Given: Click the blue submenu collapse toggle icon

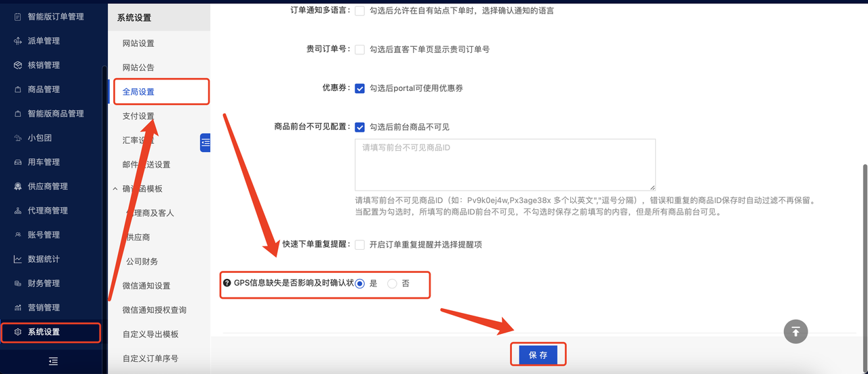Looking at the screenshot, I should click(205, 143).
